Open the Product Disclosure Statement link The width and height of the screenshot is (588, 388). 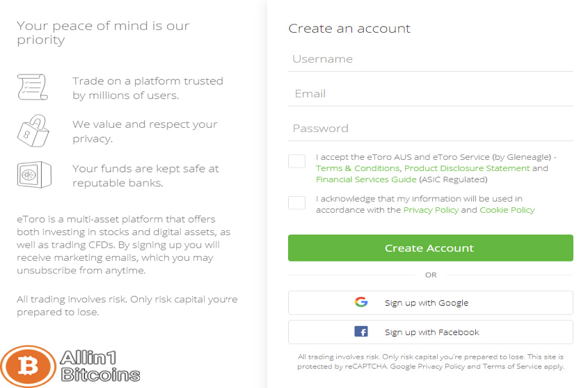click(x=467, y=168)
